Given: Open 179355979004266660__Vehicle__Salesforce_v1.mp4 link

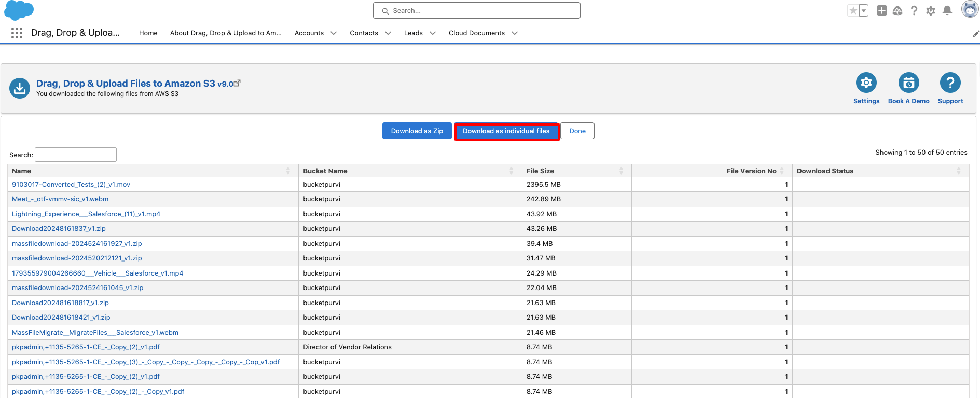Looking at the screenshot, I should (x=98, y=273).
